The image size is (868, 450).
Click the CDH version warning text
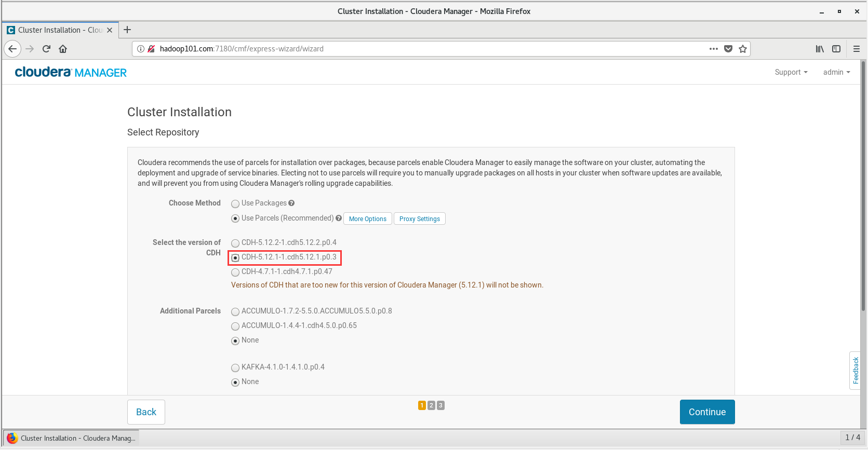click(387, 285)
